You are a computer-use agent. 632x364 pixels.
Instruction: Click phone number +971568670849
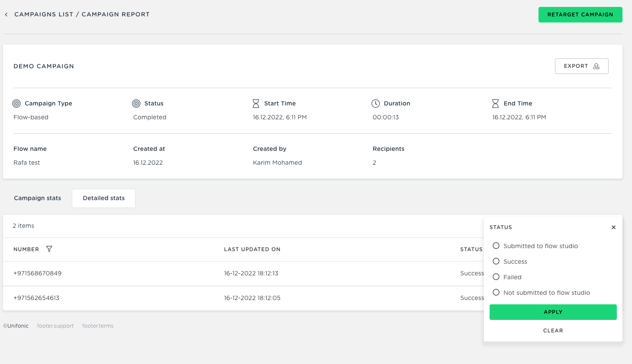click(x=38, y=274)
